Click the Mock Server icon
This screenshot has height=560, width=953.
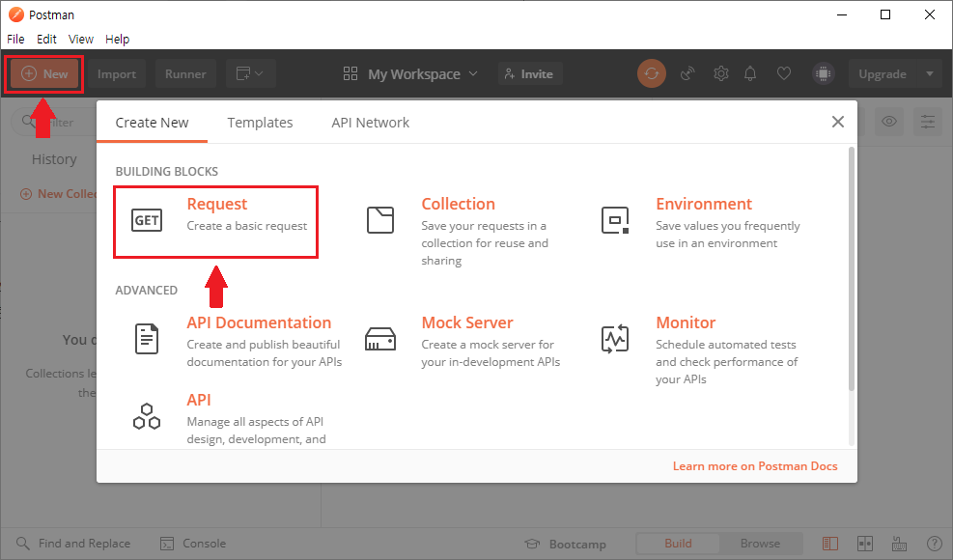[x=380, y=339]
